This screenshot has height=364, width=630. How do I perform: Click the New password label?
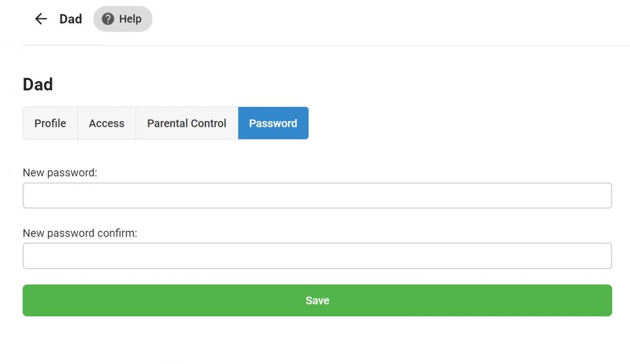point(60,172)
